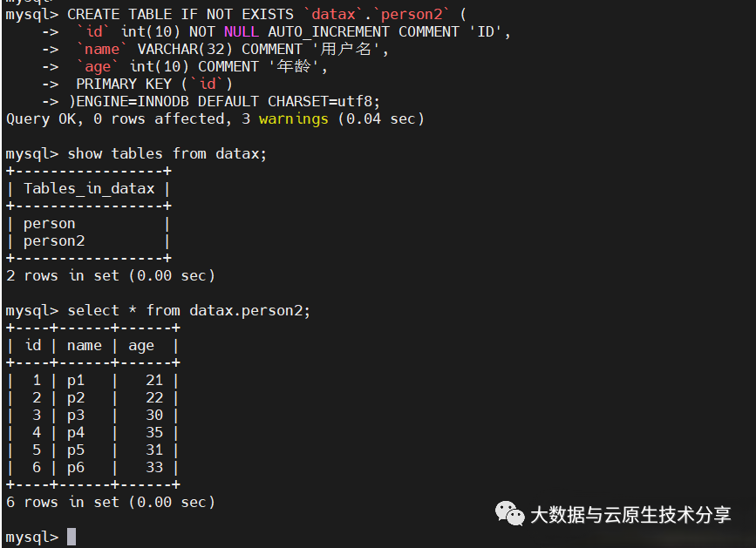Click the 'person' row in Tables_in_datax
Viewport: 756px width, 548px height.
[x=50, y=223]
